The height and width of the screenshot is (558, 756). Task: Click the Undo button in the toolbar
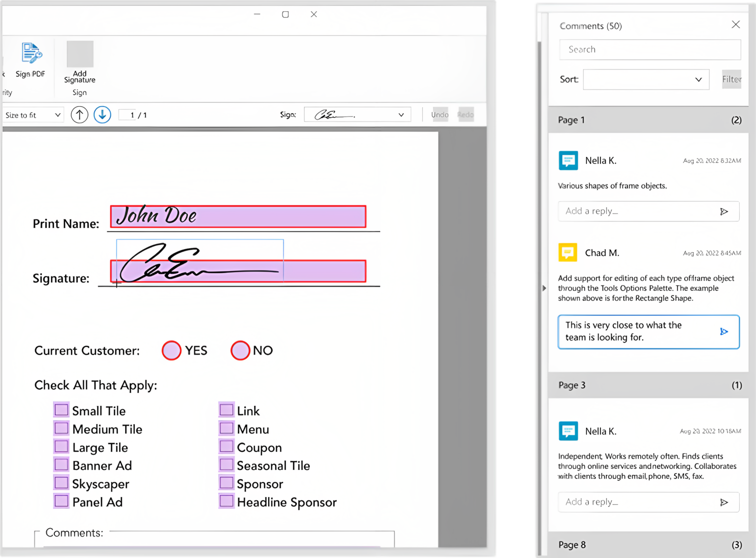pyautogui.click(x=440, y=114)
